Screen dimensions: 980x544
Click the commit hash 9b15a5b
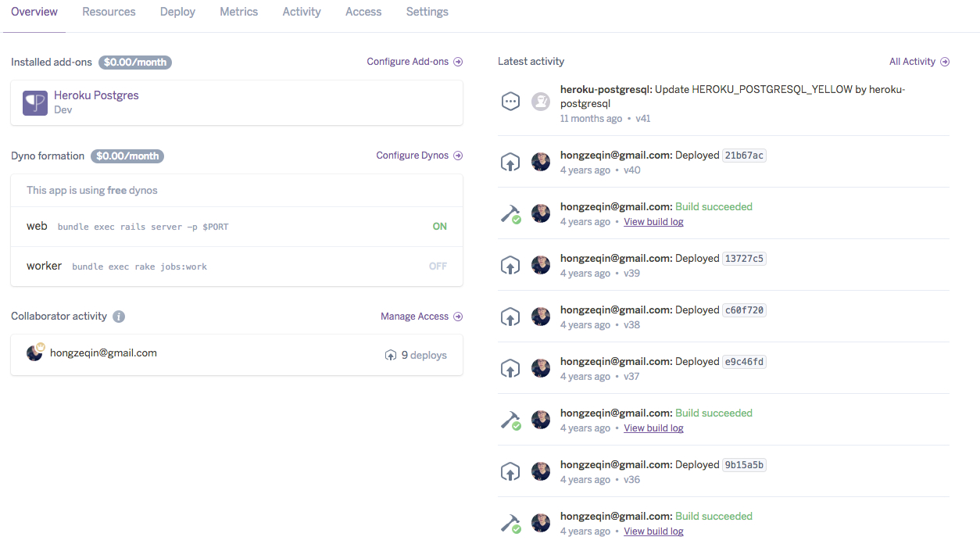point(744,465)
